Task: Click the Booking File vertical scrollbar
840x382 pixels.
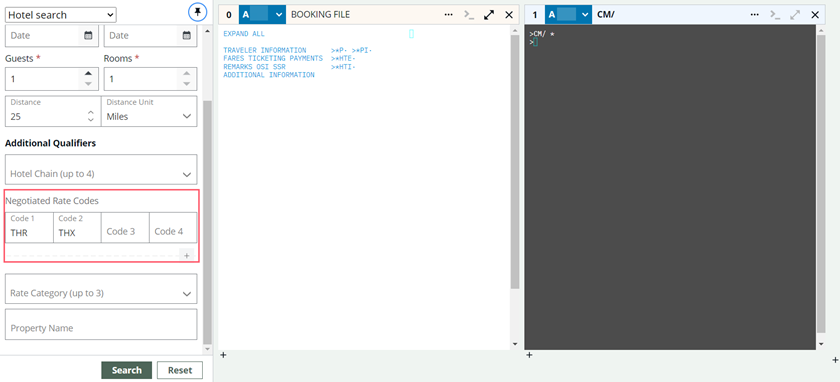Action: [x=515, y=161]
